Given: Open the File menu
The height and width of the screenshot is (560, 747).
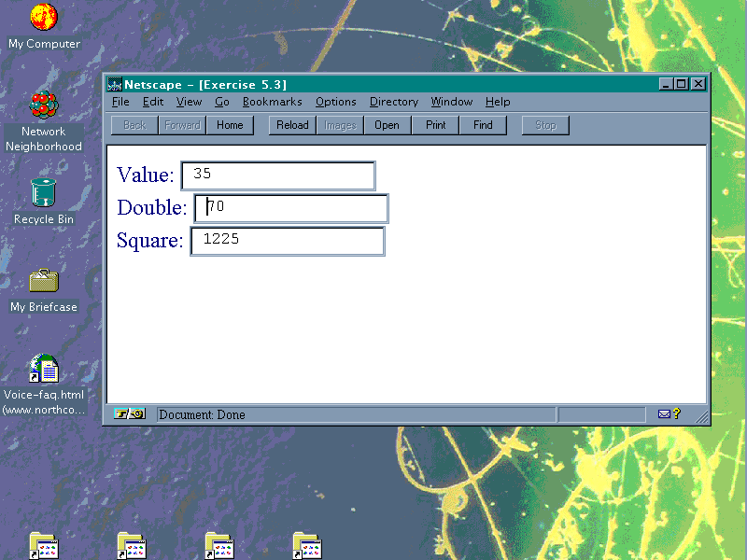Looking at the screenshot, I should click(120, 102).
